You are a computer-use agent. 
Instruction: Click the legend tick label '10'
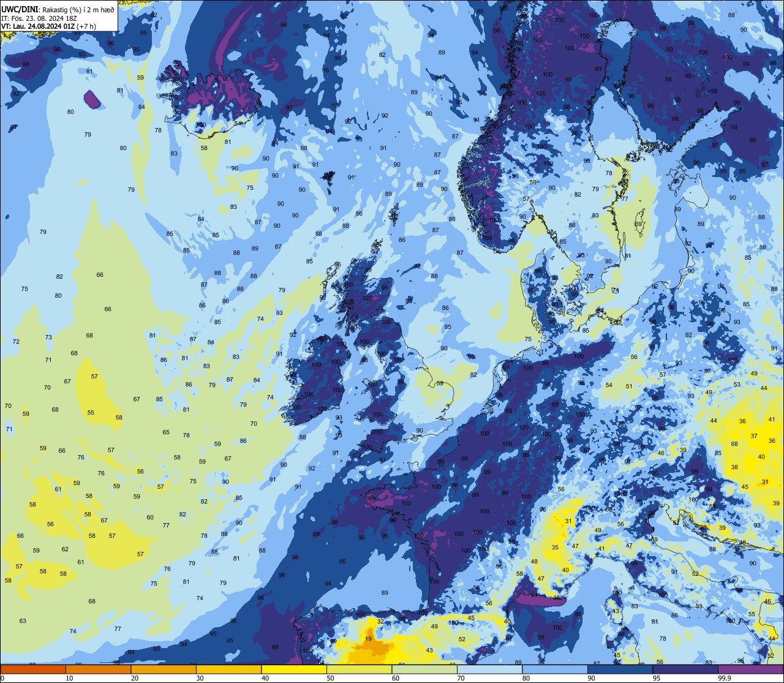pyautogui.click(x=69, y=678)
